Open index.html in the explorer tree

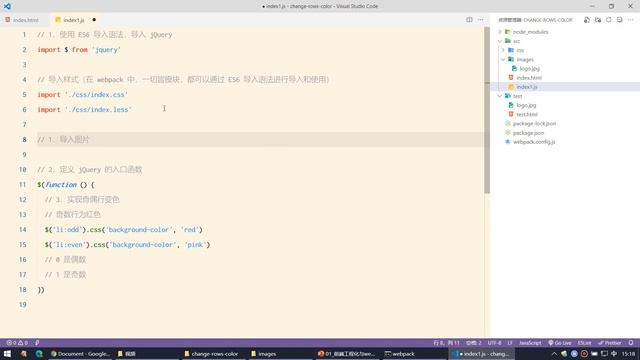pyautogui.click(x=529, y=78)
